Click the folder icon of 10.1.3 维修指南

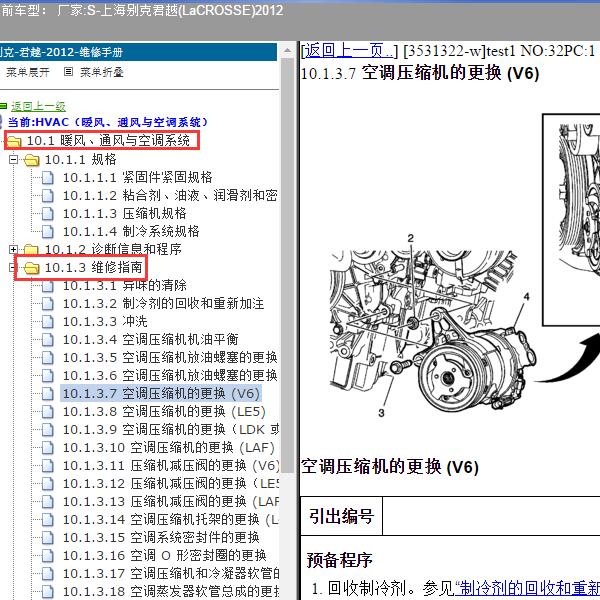(31, 268)
